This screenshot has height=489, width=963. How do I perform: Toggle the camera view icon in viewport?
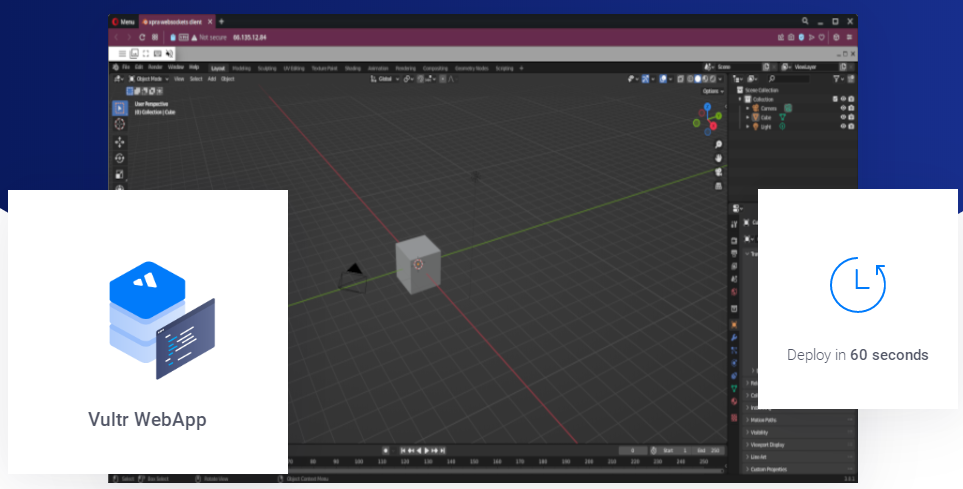click(718, 172)
